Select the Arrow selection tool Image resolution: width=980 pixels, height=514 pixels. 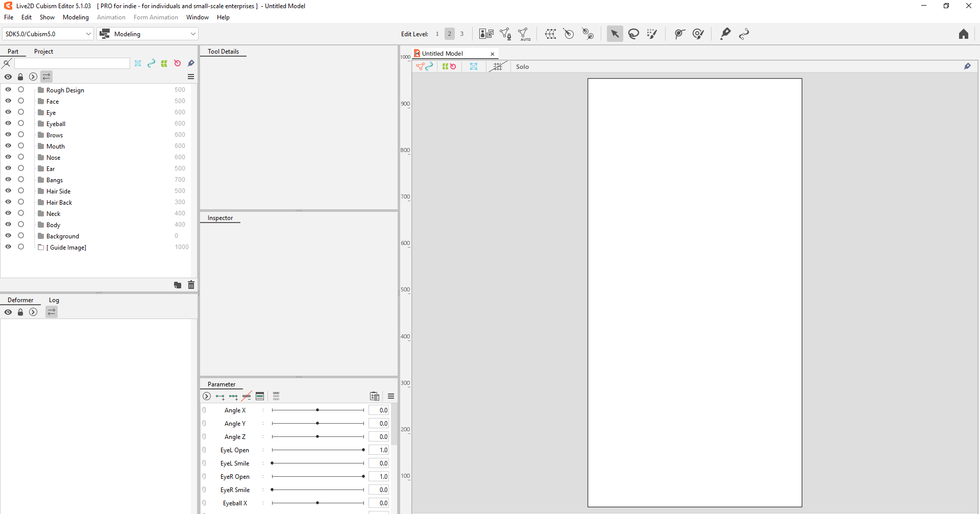(x=615, y=34)
